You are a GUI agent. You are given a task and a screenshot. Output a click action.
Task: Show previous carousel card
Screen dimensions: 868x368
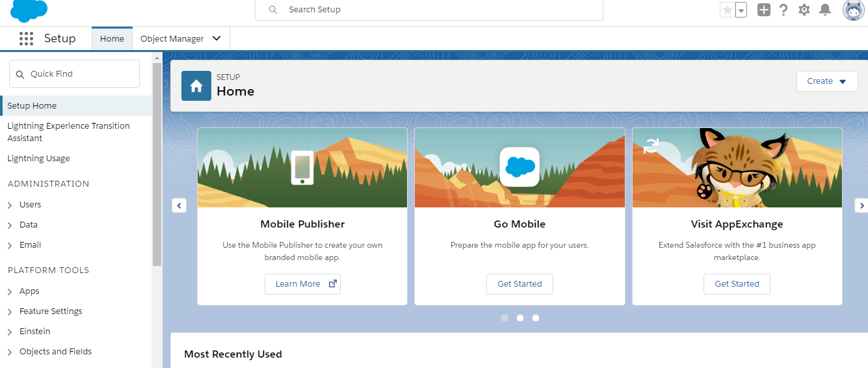179,205
